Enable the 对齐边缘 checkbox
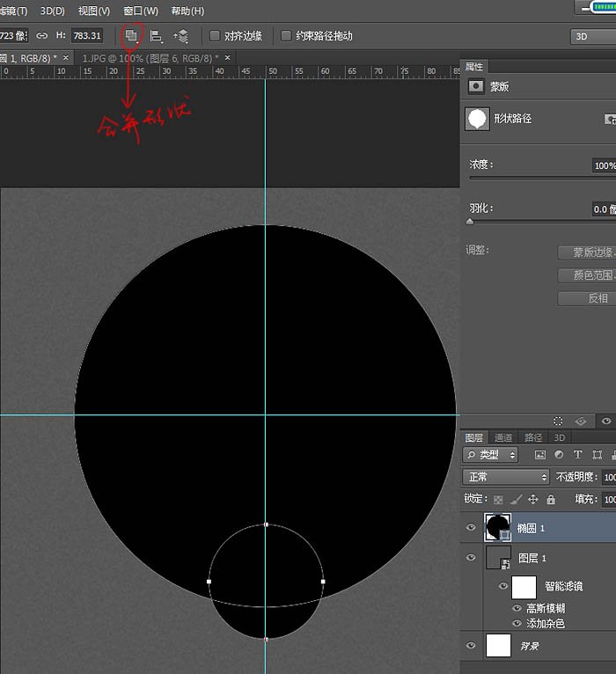The height and width of the screenshot is (674, 616). [215, 36]
